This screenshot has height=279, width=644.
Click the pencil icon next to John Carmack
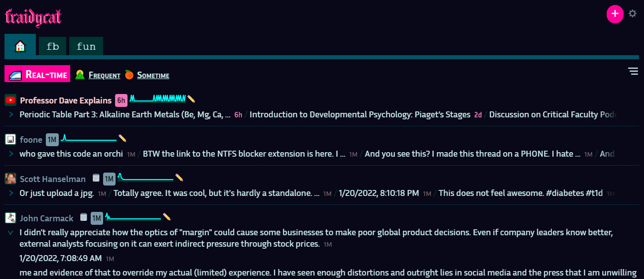coord(167,217)
